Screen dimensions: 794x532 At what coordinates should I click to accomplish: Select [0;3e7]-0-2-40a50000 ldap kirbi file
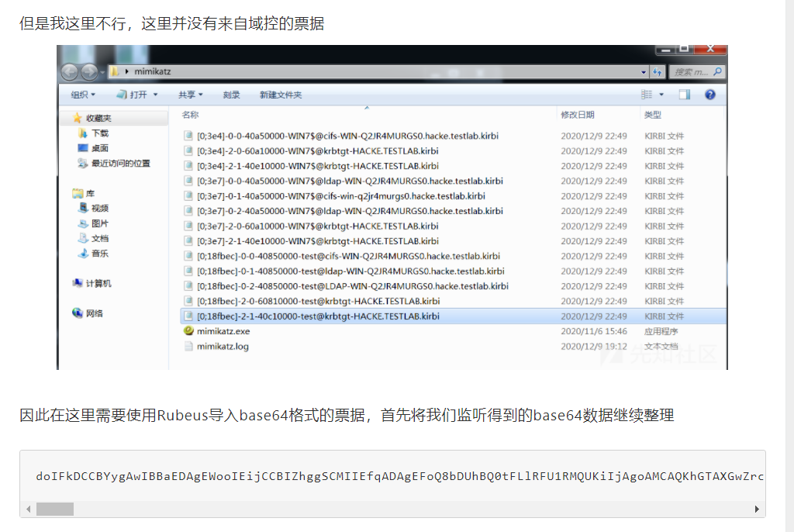(x=350, y=211)
